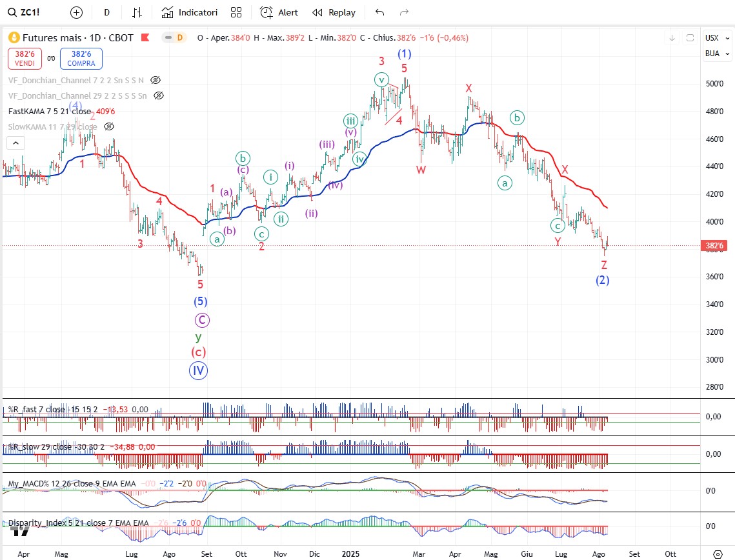Unhide the SlowKAMA indicator
The width and height of the screenshot is (735, 560).
tap(109, 126)
